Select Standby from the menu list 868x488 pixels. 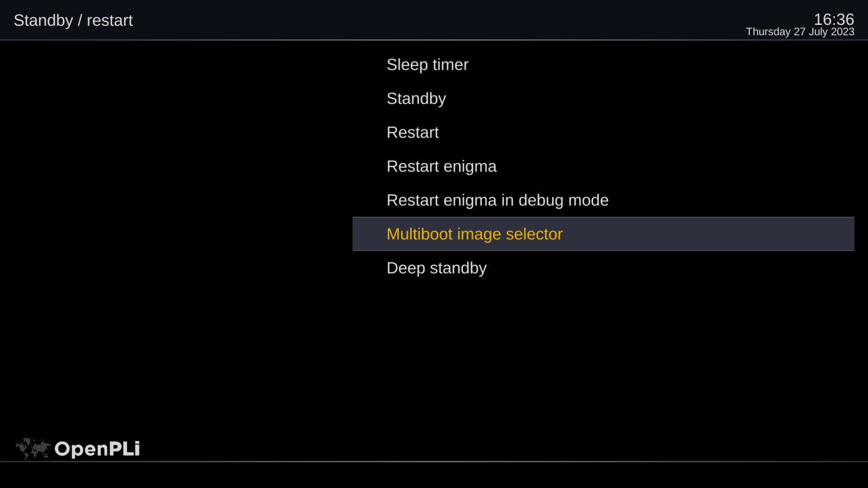(x=416, y=99)
